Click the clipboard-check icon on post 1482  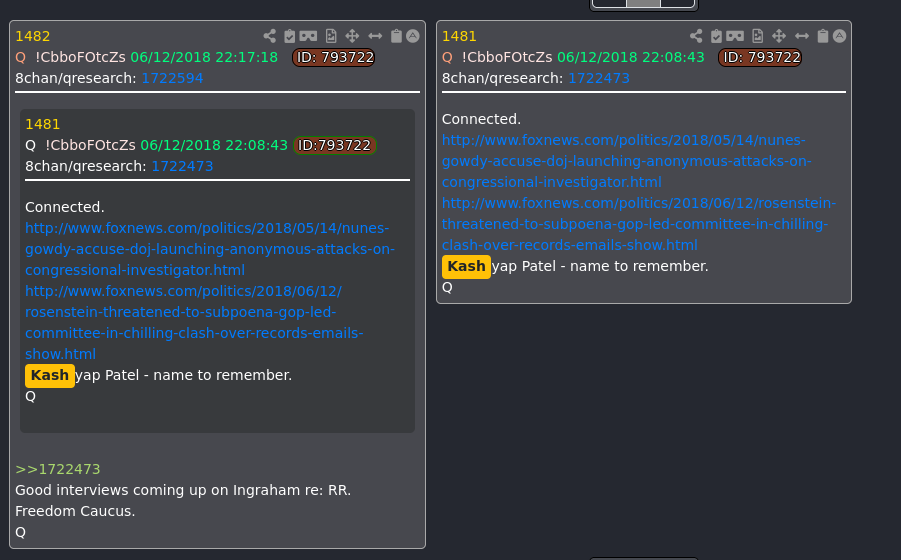pyautogui.click(x=290, y=36)
